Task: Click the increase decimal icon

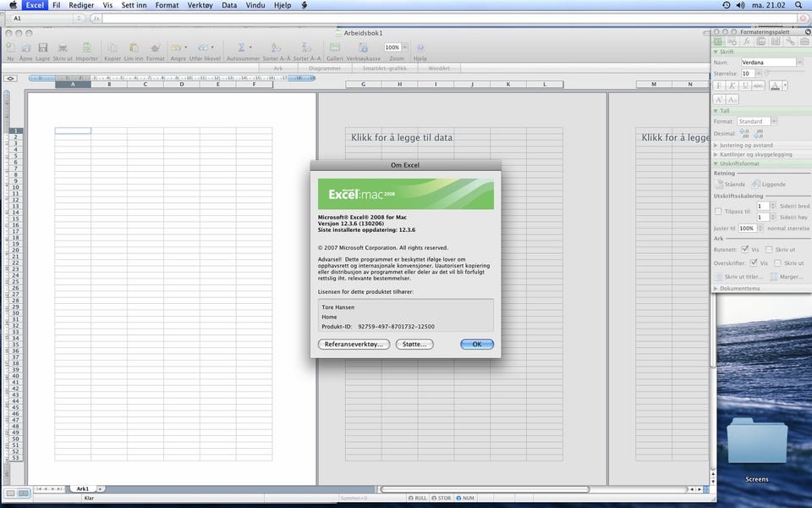Action: point(744,133)
